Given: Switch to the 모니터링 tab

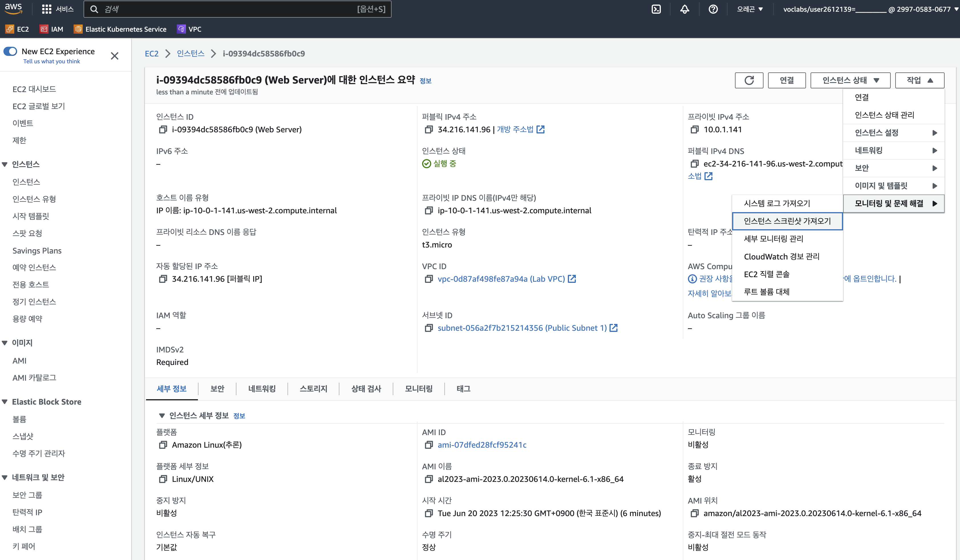Looking at the screenshot, I should (418, 389).
